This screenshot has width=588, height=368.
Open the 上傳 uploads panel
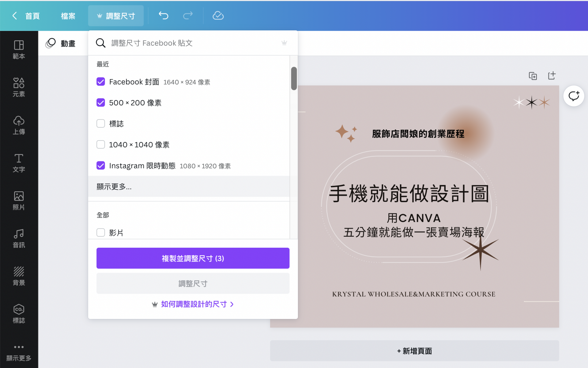click(x=19, y=125)
